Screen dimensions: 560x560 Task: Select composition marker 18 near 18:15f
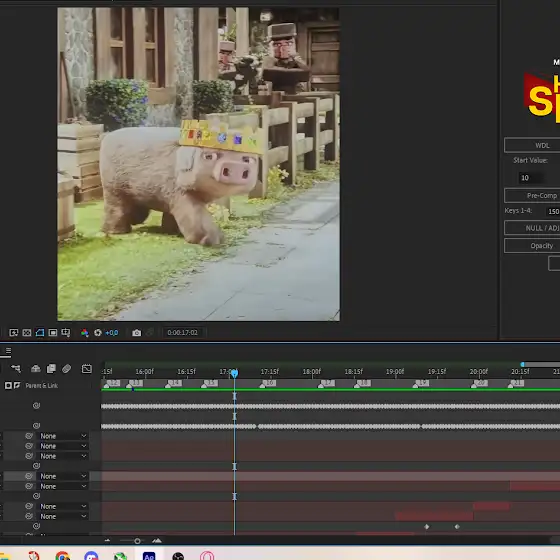(362, 384)
